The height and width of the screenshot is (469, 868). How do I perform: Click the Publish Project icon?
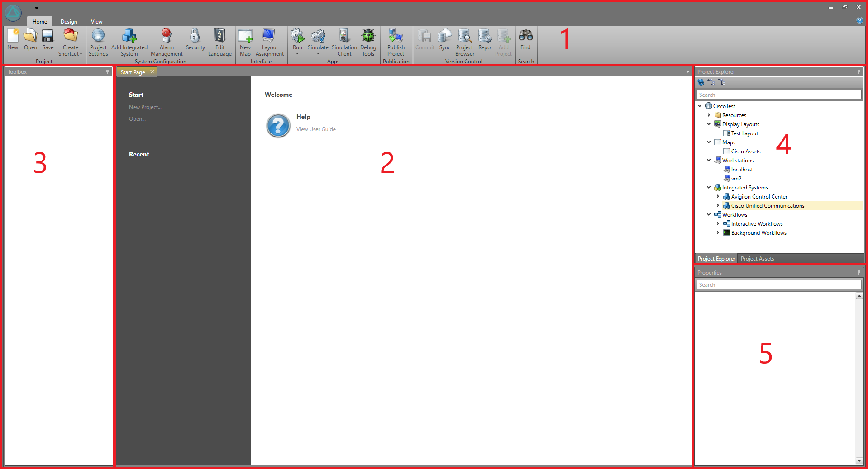[396, 36]
